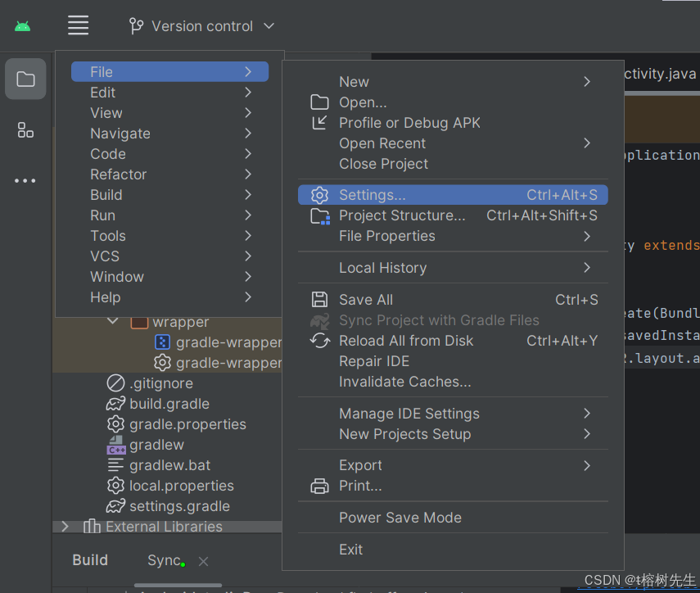Click the build.gradle elephant icon
Image resolution: width=700 pixels, height=593 pixels.
point(115,404)
